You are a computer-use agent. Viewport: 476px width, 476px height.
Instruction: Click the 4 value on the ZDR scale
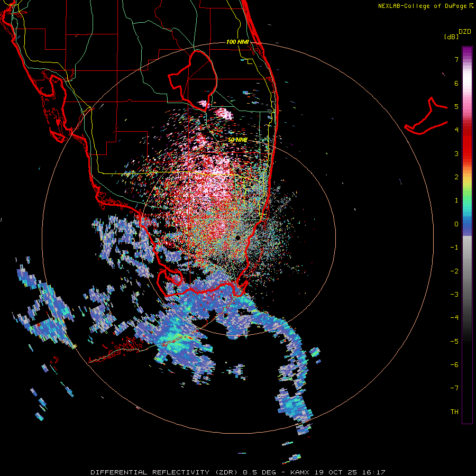(456, 130)
